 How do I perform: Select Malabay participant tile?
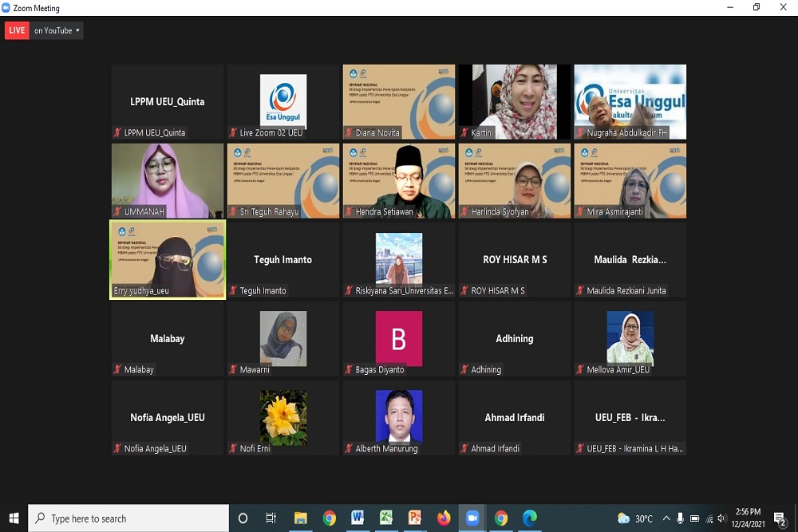tap(168, 339)
